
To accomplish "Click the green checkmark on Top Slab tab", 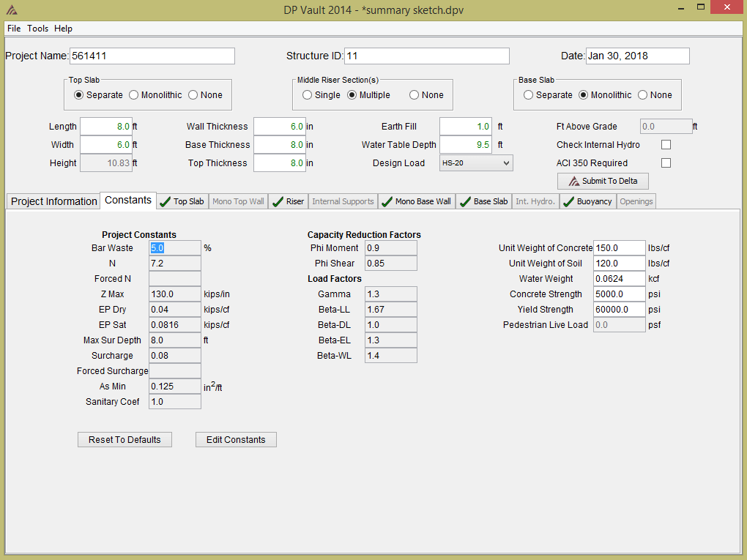I will coord(165,202).
